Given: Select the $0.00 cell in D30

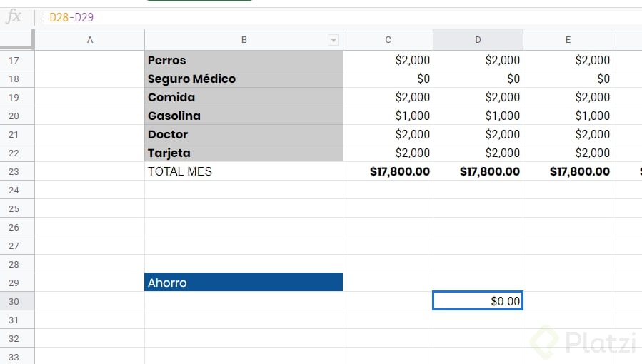Looking at the screenshot, I should (478, 301).
